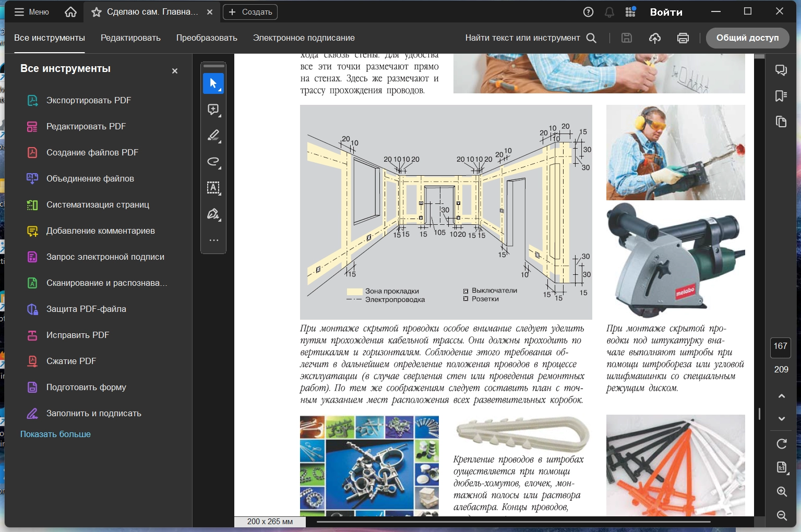Select the arrow selection tool
The image size is (801, 532).
click(x=213, y=83)
